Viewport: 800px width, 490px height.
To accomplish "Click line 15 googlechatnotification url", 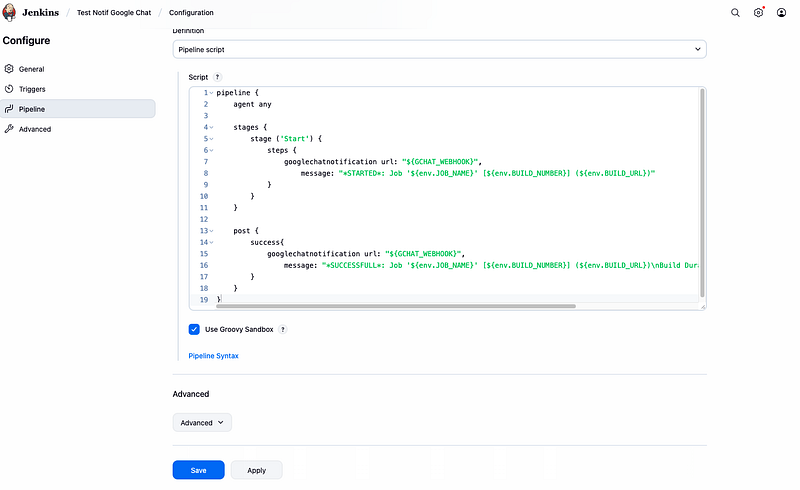I will point(366,254).
